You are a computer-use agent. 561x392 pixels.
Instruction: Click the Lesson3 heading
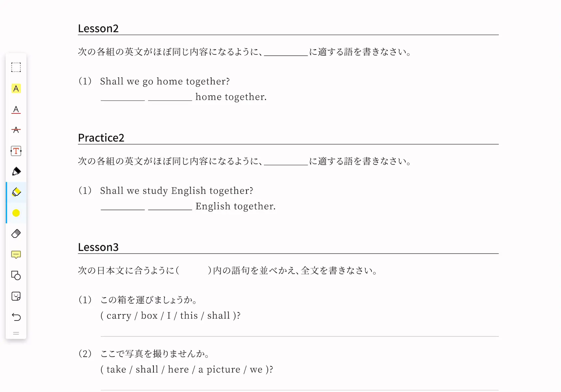[98, 247]
